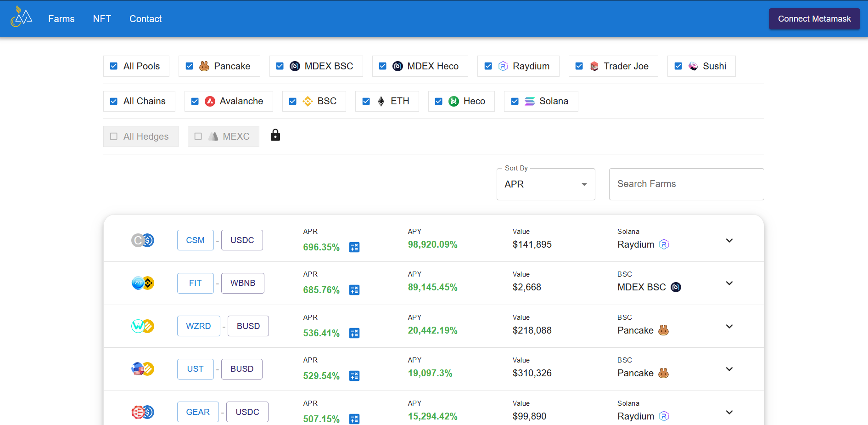Image resolution: width=868 pixels, height=425 pixels.
Task: Uncheck the MDEX BSC pool filter
Action: pyautogui.click(x=280, y=66)
